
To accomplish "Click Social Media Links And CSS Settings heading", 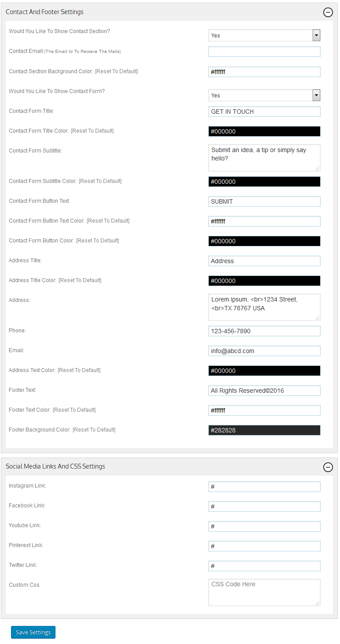I will [55, 466].
